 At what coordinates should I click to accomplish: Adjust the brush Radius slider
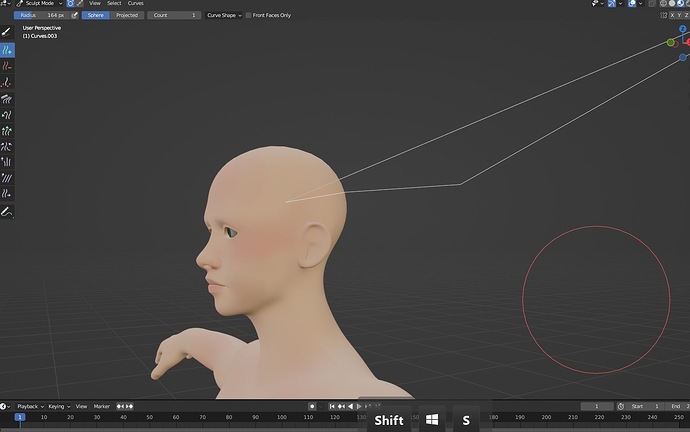pos(42,15)
